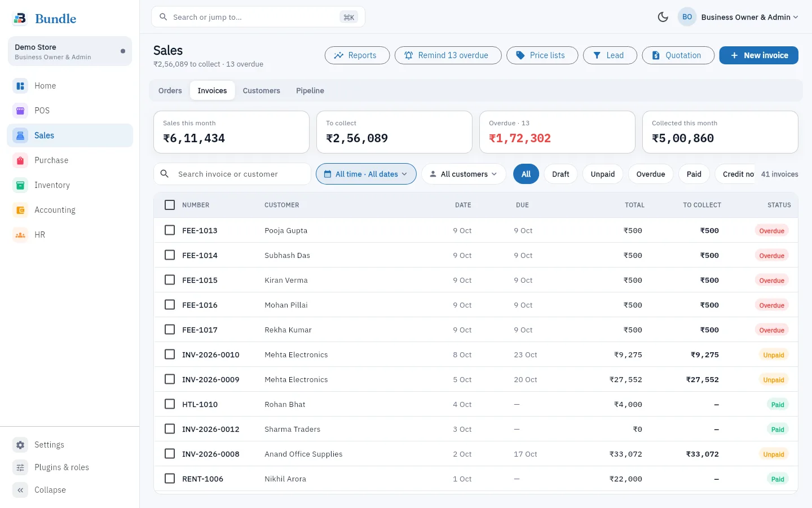Open the HR sidebar icon
This screenshot has height=508, width=812.
[x=20, y=235]
